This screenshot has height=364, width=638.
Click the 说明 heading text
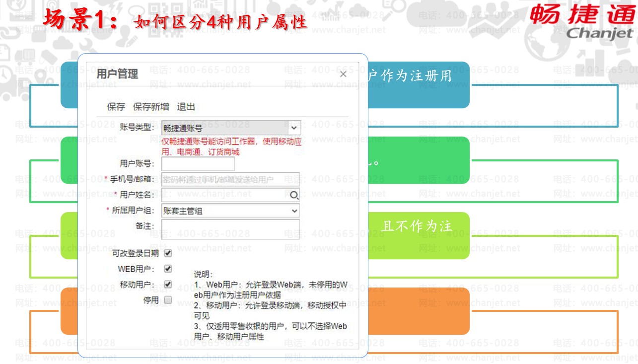204,274
